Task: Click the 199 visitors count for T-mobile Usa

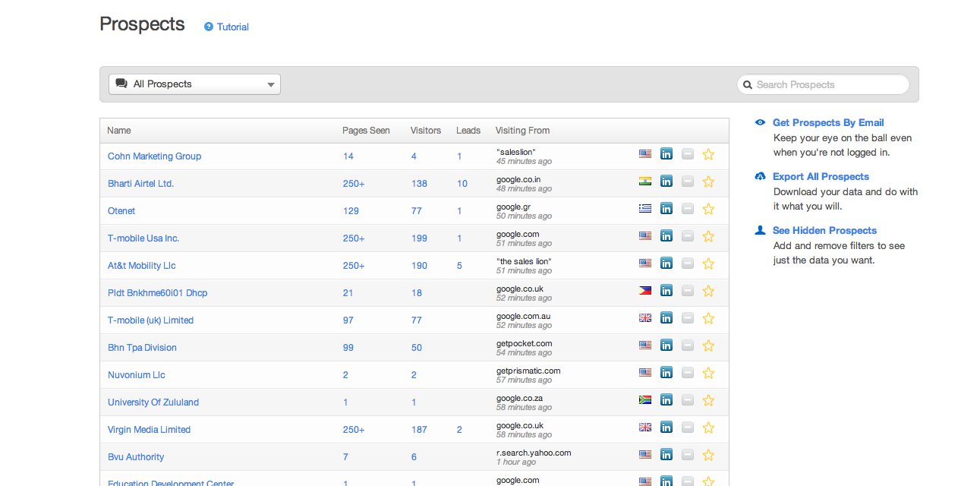Action: [x=419, y=238]
